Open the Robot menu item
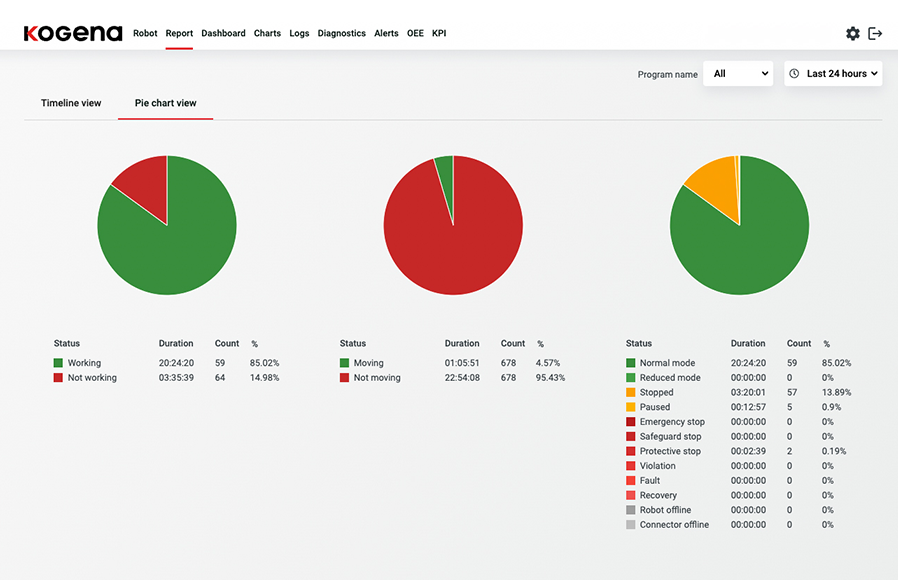Viewport: 898px width, 580px height. 145,33
